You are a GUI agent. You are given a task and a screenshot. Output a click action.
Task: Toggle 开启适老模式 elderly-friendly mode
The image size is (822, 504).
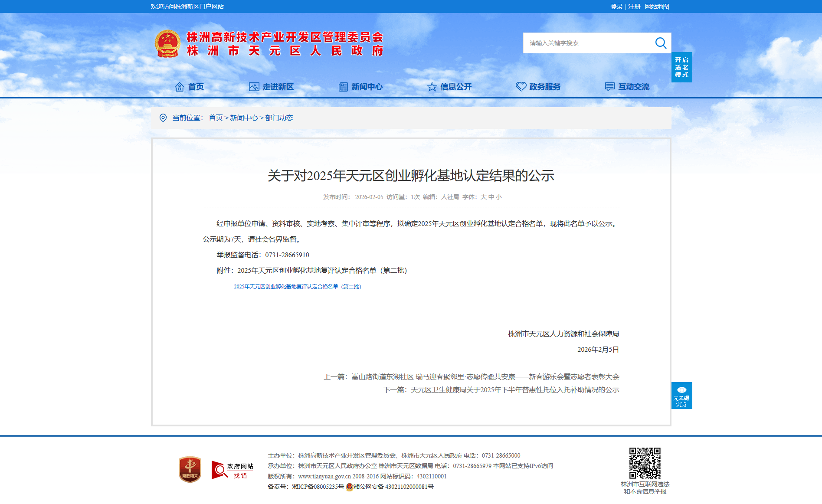pyautogui.click(x=681, y=67)
